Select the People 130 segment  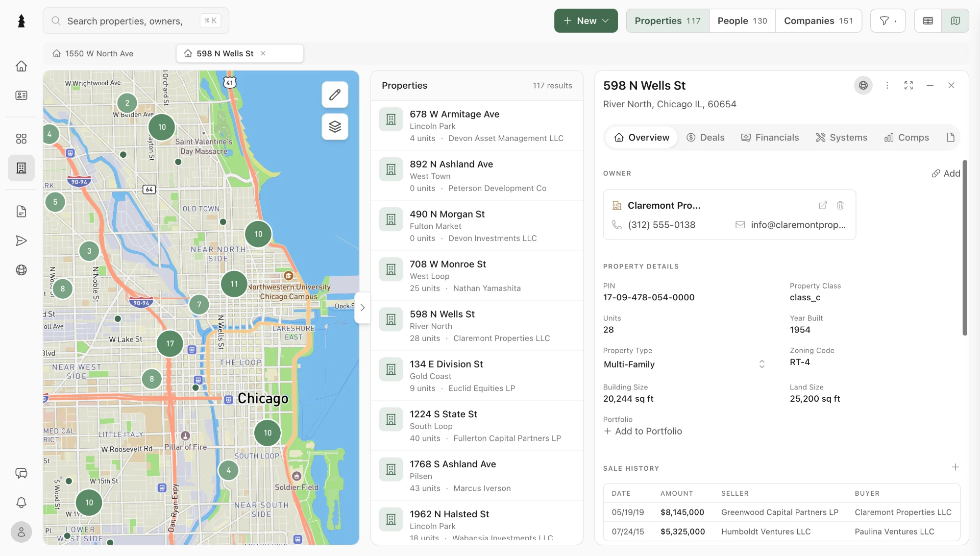click(742, 21)
